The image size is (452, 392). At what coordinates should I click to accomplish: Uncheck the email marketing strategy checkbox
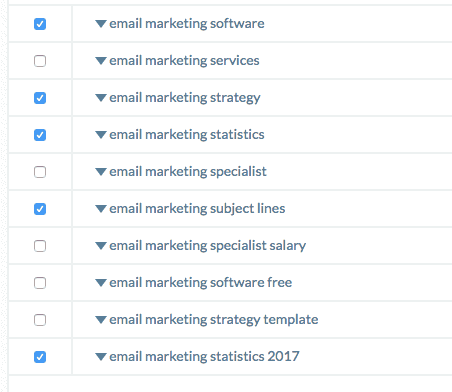point(40,98)
